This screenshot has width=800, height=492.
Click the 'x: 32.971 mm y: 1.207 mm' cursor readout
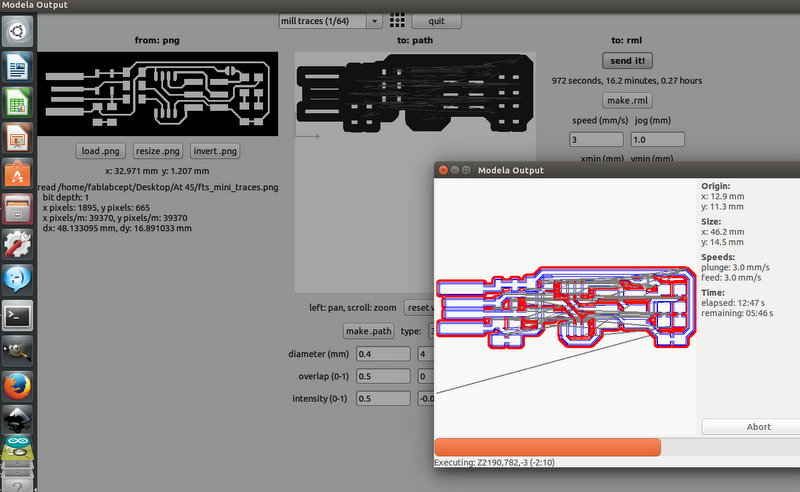(x=157, y=171)
